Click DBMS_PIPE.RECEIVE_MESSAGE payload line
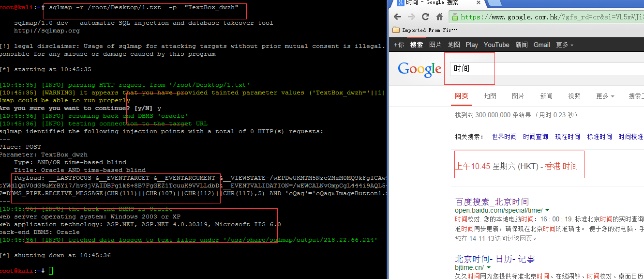The width and height of the screenshot is (644, 279). pos(194,193)
